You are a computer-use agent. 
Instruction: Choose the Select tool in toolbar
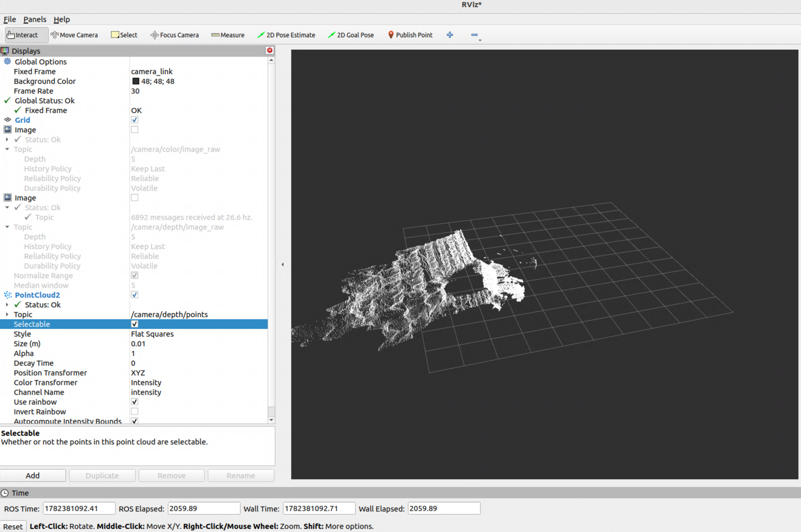click(x=124, y=35)
